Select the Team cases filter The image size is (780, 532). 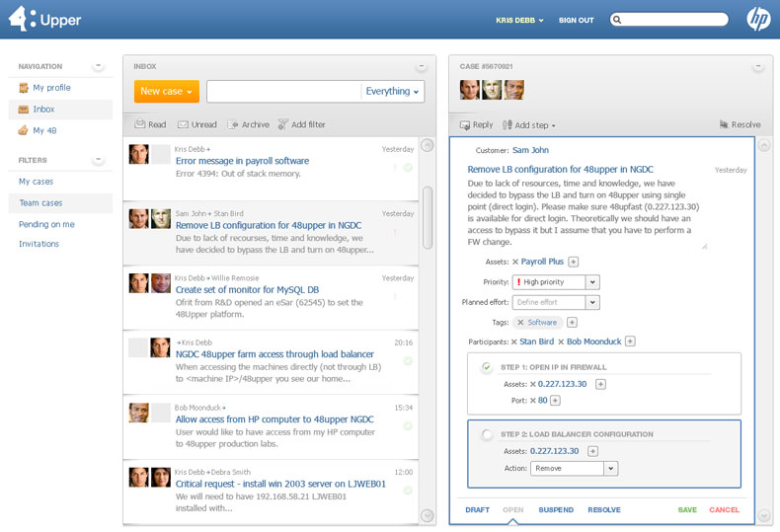click(40, 203)
